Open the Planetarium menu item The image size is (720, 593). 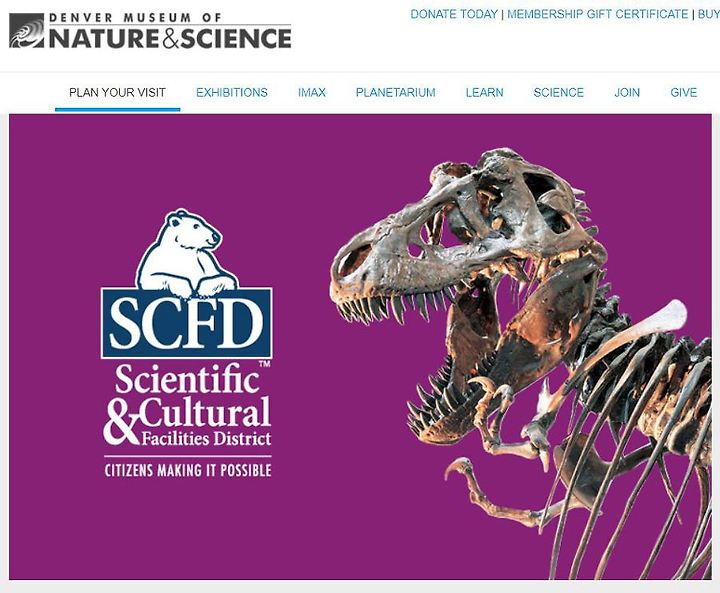point(396,92)
